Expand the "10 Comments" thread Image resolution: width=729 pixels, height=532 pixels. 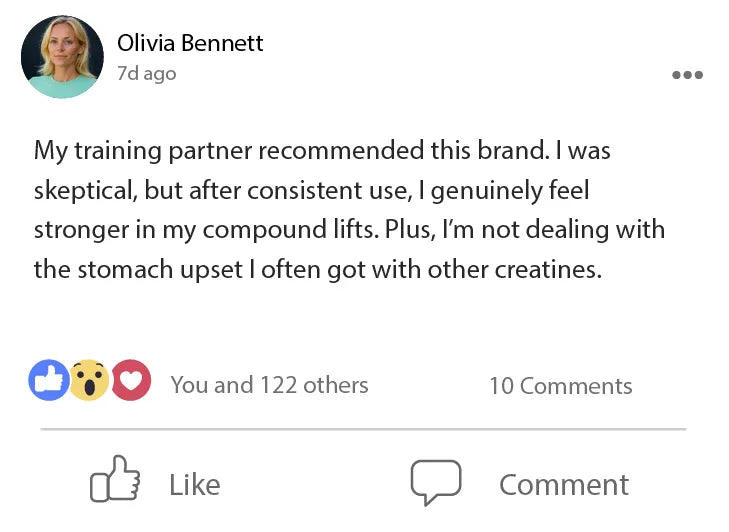560,386
